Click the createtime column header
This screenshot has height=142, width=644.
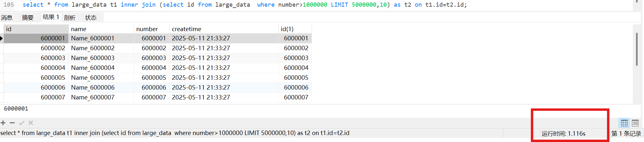click(x=223, y=29)
